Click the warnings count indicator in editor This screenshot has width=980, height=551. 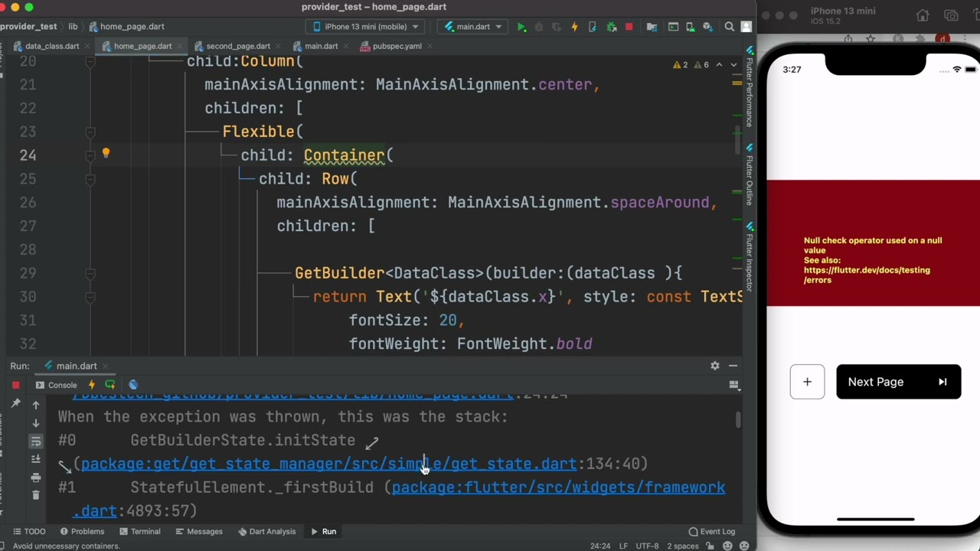(680, 65)
